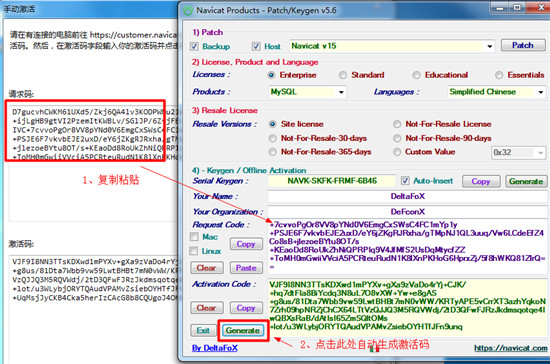Click the request code box in manual activation window
The height and width of the screenshot is (364, 550).
click(93, 163)
